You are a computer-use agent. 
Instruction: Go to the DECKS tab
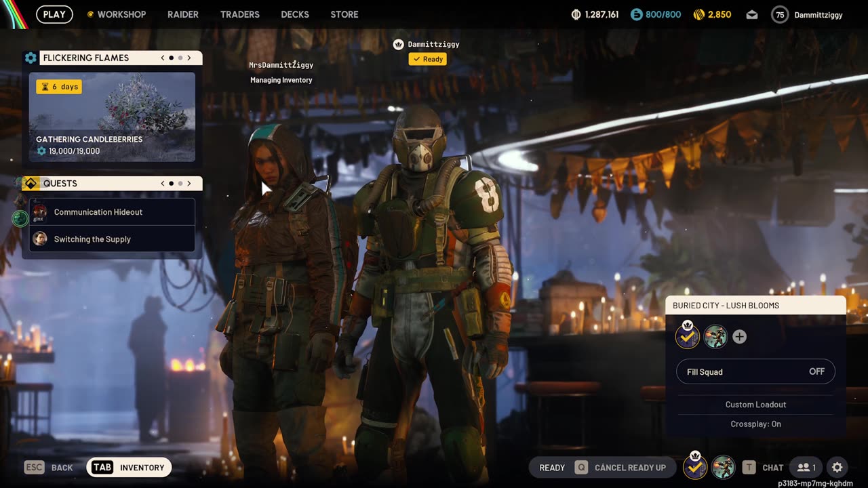(295, 14)
